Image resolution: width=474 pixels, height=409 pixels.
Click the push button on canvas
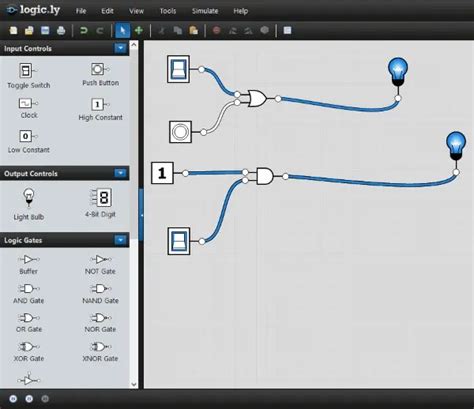tap(180, 132)
